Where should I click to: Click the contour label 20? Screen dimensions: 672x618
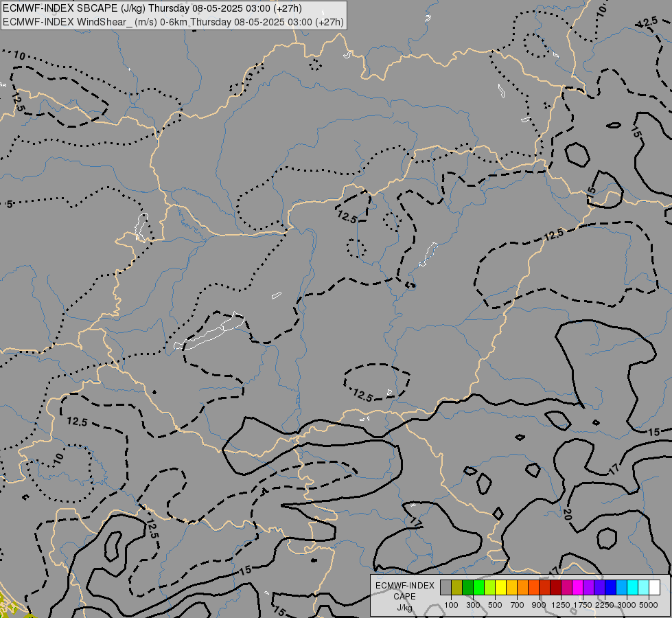(567, 514)
